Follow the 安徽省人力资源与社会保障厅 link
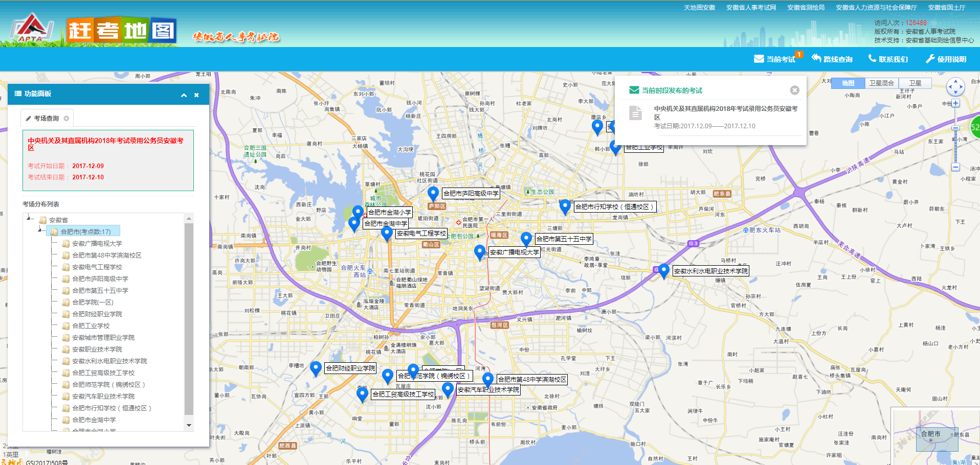The height and width of the screenshot is (465, 980). point(876,8)
